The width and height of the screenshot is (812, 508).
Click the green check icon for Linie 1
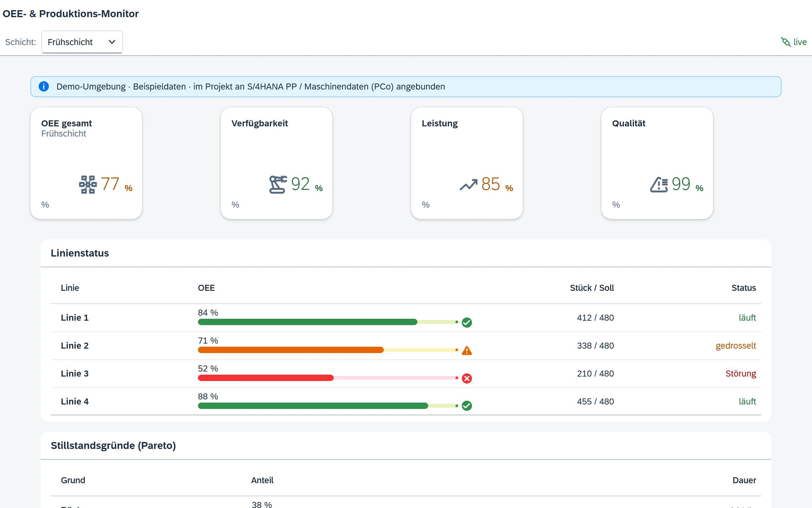pos(467,323)
